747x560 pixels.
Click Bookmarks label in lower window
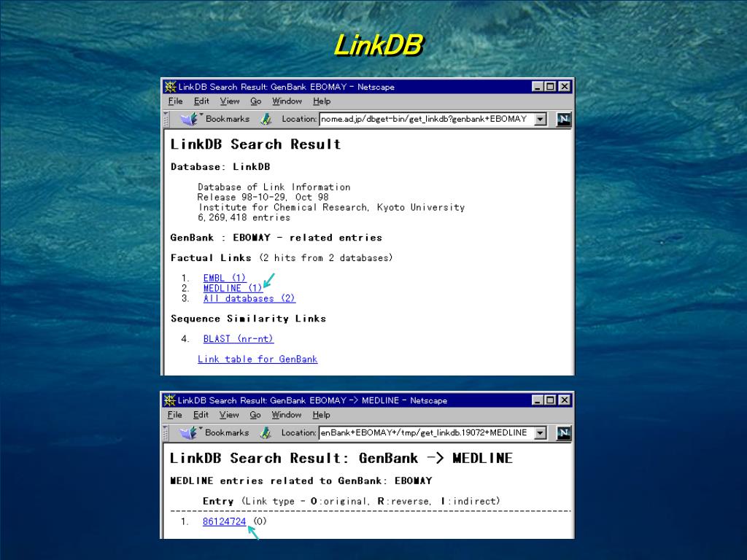pos(227,433)
